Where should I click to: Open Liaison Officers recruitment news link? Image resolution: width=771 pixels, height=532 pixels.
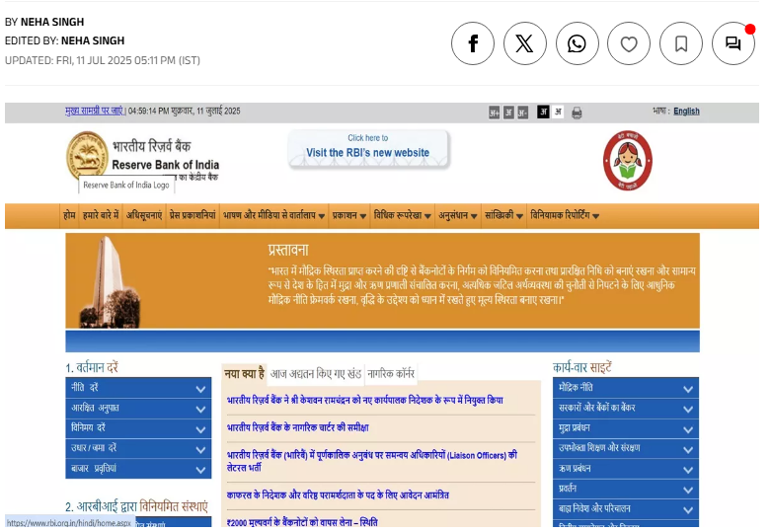coord(372,461)
